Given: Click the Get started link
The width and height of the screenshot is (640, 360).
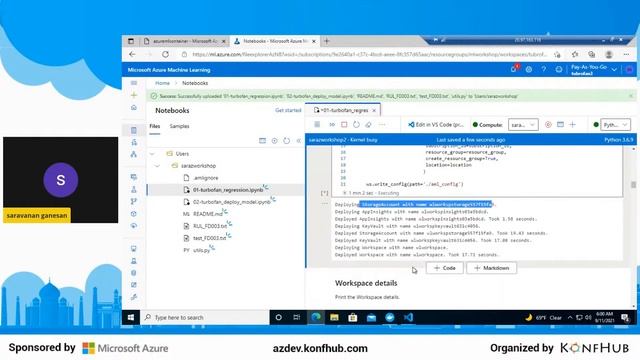Looking at the screenshot, I should click(288, 110).
